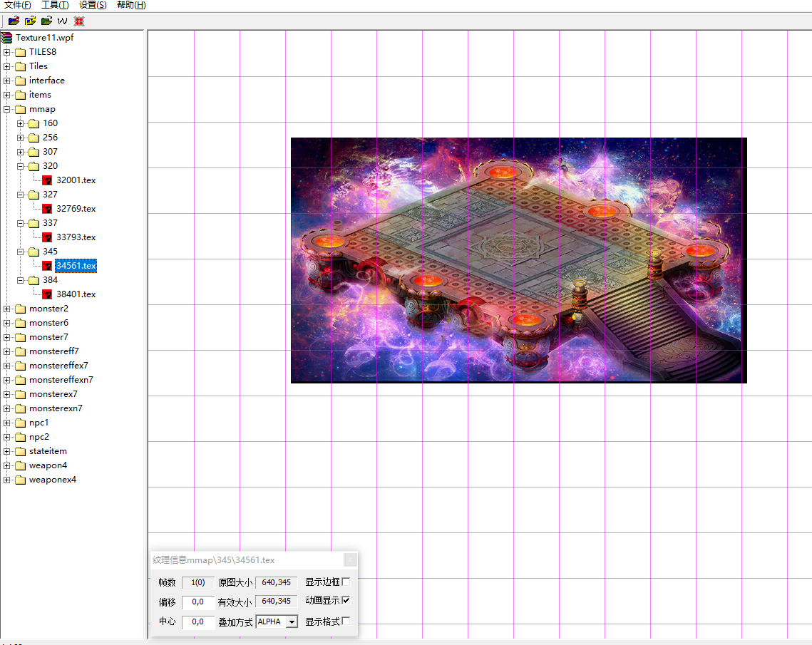Image resolution: width=812 pixels, height=645 pixels.
Task: Collapse the mmap folder node
Action: 7,109
